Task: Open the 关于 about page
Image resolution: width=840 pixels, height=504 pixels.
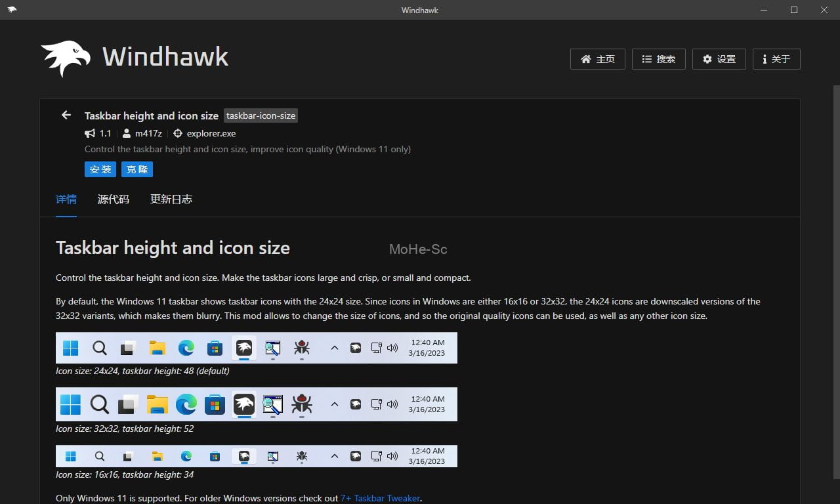Action: pos(776,59)
